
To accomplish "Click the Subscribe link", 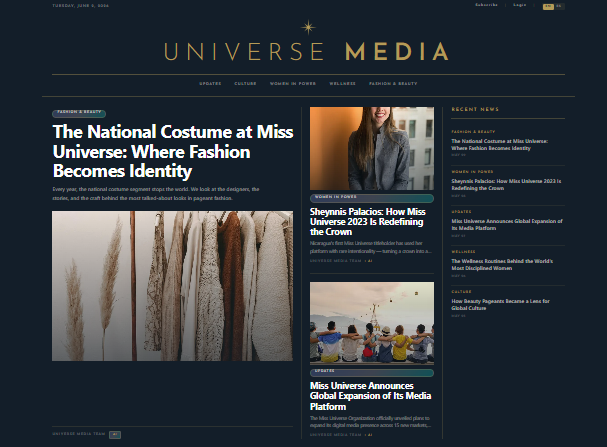I will pyautogui.click(x=487, y=5).
